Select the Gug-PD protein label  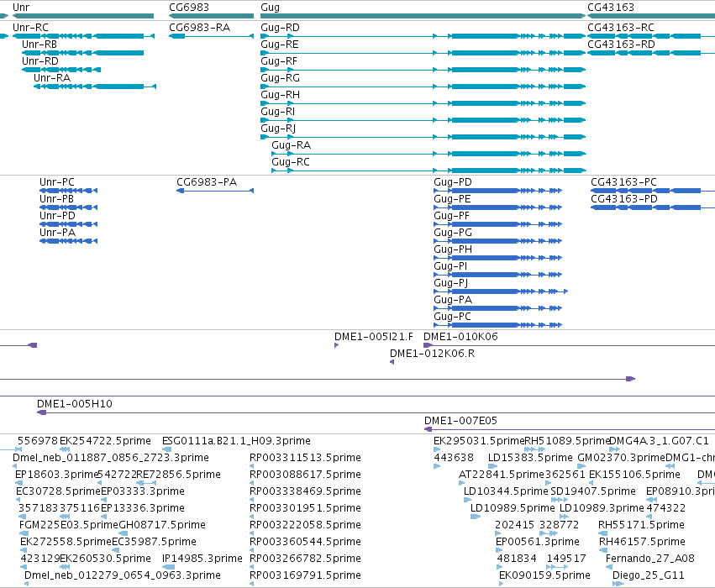coord(453,183)
